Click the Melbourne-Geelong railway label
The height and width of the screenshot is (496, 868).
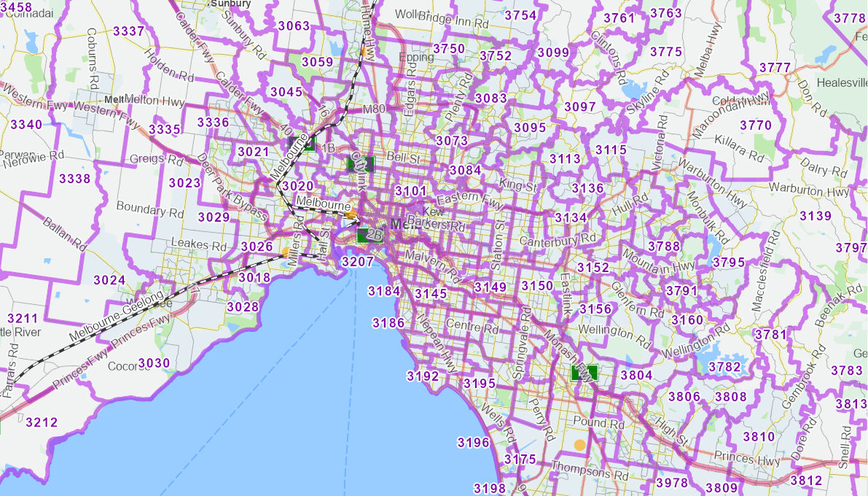(117, 314)
